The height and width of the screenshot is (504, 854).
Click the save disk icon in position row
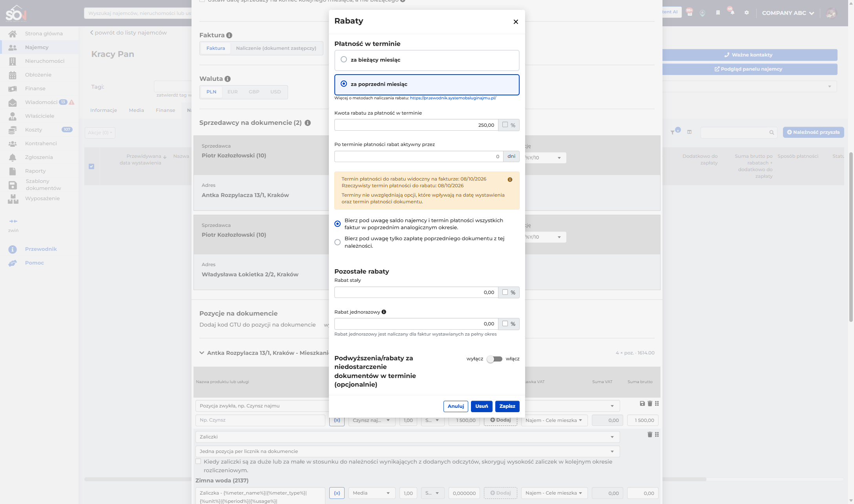coord(642,404)
